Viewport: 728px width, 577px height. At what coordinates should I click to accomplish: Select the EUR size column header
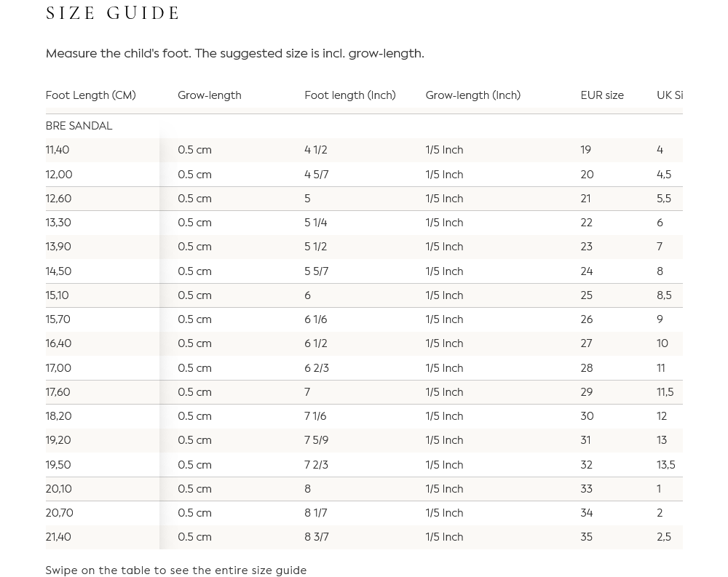[601, 95]
